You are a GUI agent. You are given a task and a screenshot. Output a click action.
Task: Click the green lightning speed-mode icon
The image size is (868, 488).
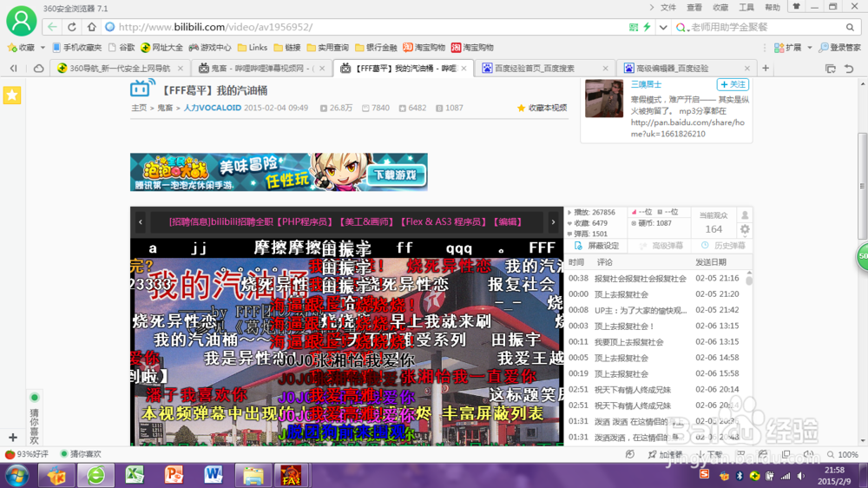click(x=647, y=27)
